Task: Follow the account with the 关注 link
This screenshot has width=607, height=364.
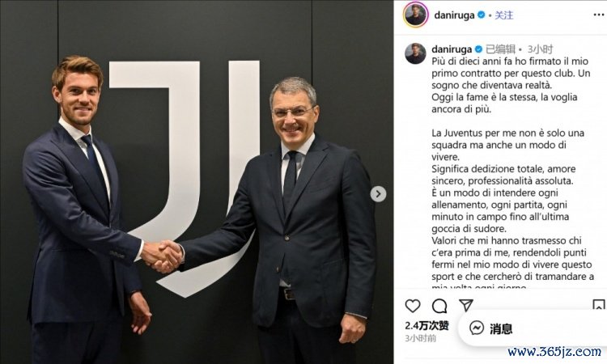Action: [503, 15]
